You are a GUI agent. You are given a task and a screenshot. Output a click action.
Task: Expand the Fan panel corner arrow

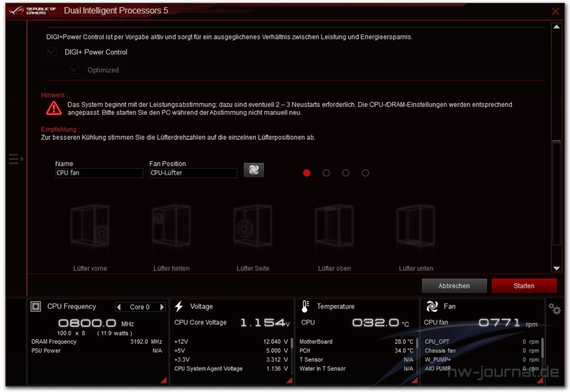(x=540, y=380)
